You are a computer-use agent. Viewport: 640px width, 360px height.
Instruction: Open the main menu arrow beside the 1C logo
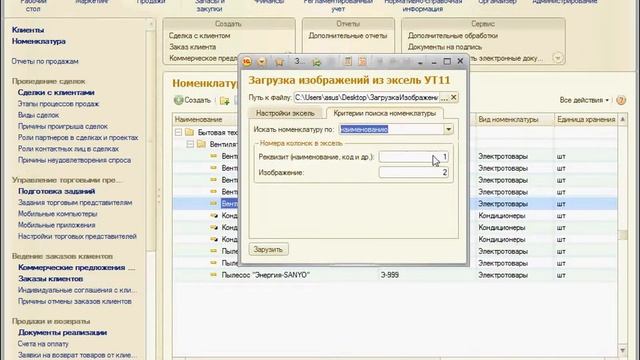coord(262,62)
